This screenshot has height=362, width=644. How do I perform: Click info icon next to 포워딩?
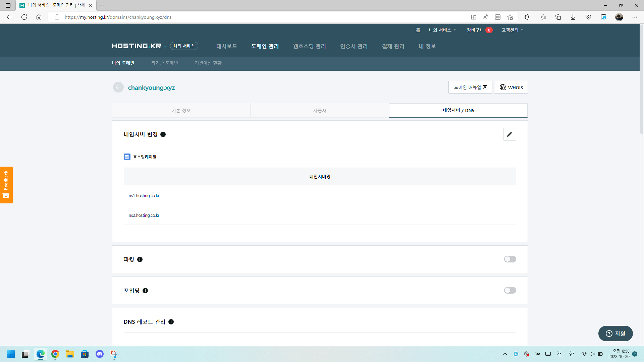click(x=145, y=291)
